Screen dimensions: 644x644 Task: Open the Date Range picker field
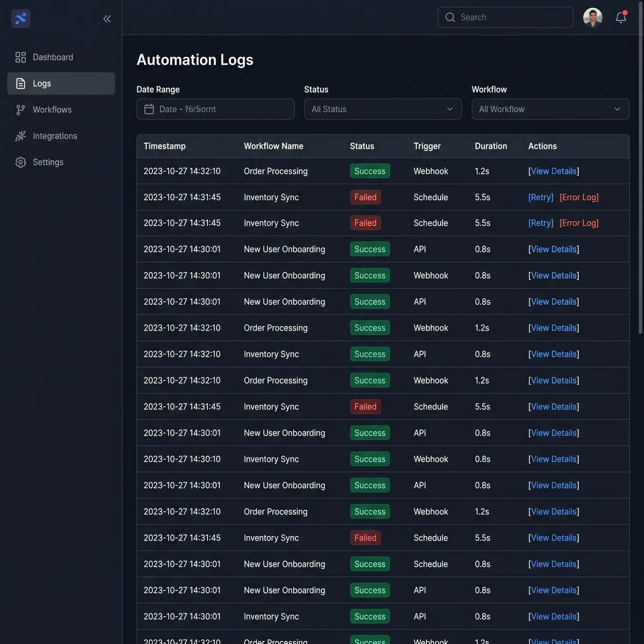tap(216, 109)
